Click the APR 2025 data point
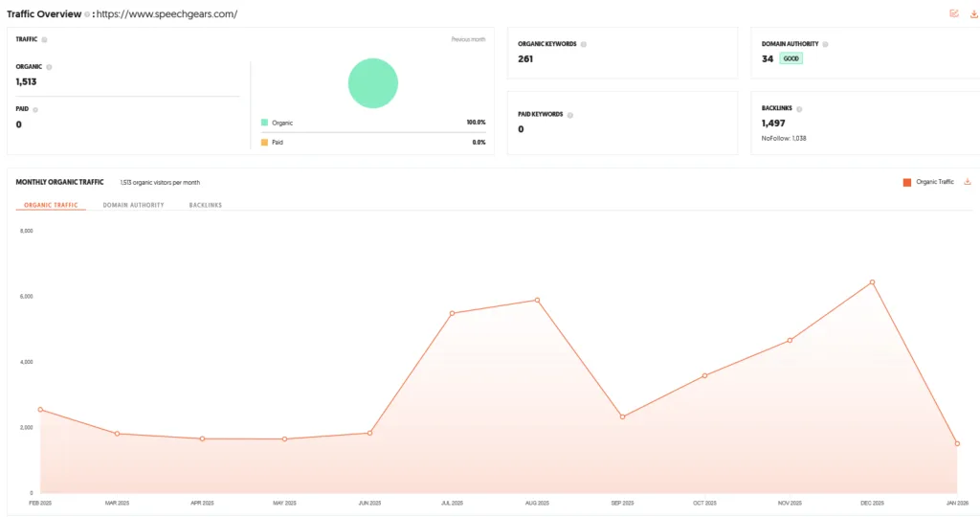Image resolution: width=980 pixels, height=517 pixels. 202,438
